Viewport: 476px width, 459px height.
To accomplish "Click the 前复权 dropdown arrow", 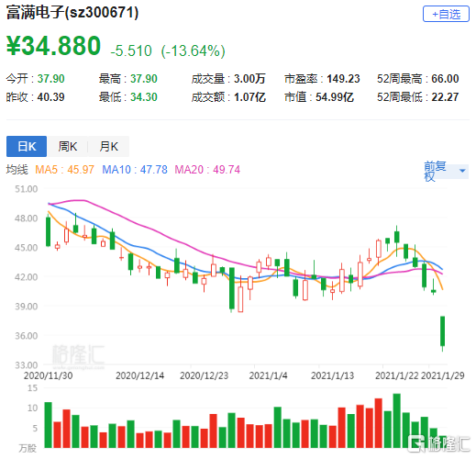I will click(x=462, y=171).
